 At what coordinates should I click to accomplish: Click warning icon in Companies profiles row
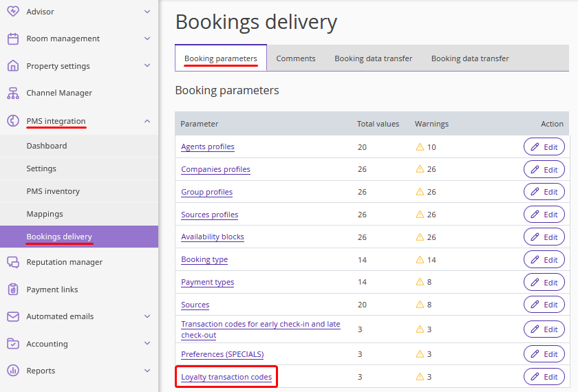tap(420, 169)
